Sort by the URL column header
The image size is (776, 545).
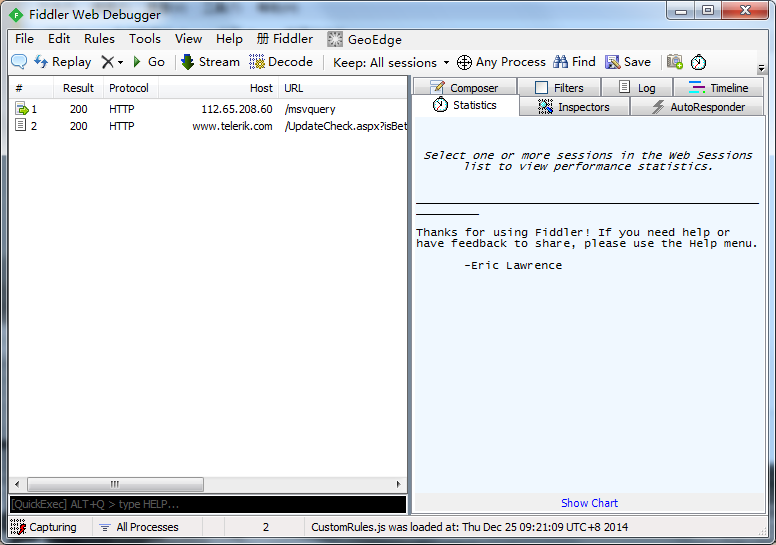343,88
